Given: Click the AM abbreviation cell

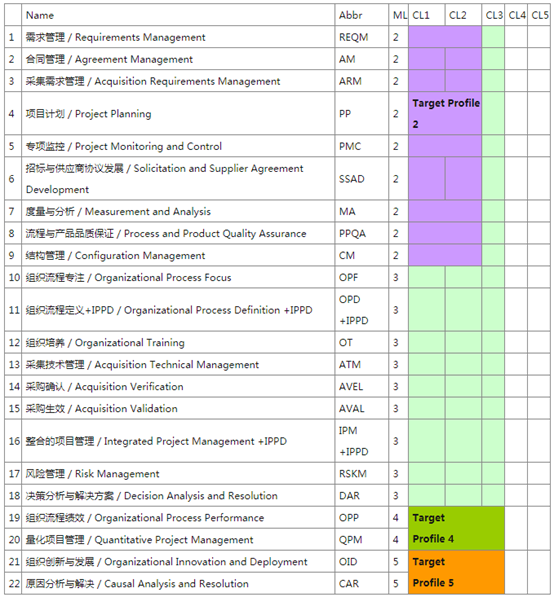Looking at the screenshot, I should [362, 59].
